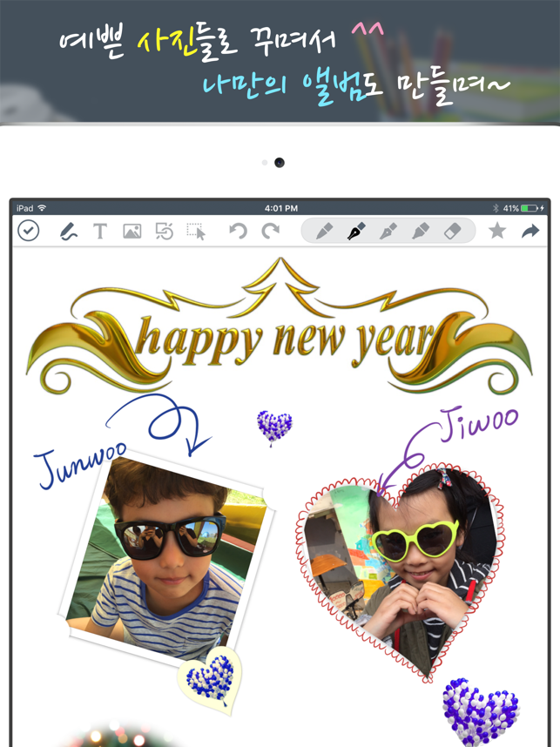This screenshot has width=560, height=747.
Task: Select the eraser tool
Action: point(452,231)
